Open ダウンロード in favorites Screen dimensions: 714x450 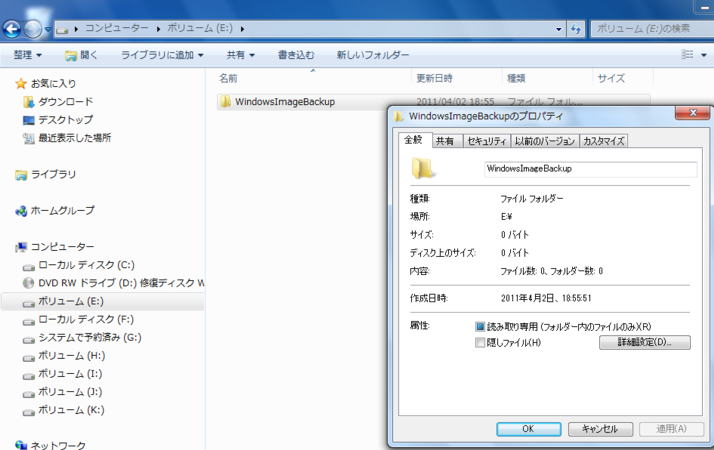(58, 102)
